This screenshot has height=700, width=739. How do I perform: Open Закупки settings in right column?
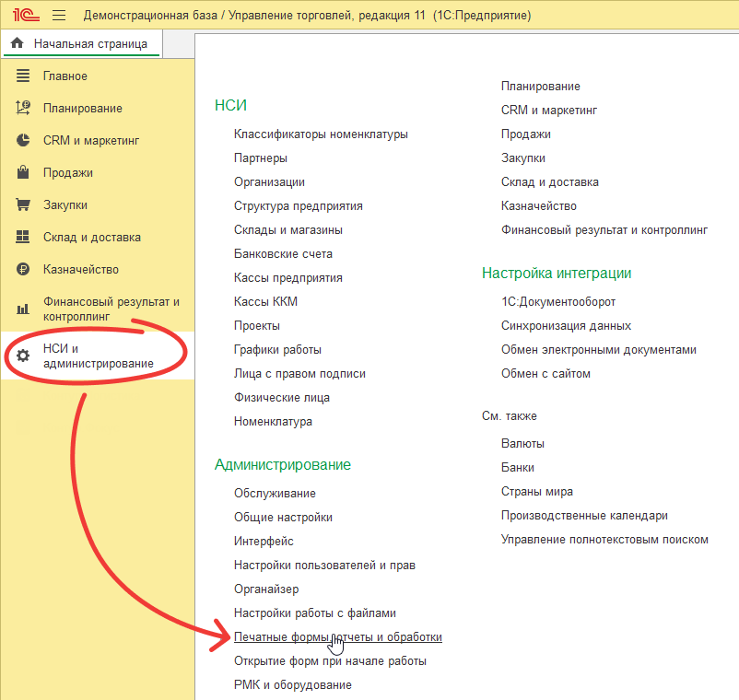(523, 158)
